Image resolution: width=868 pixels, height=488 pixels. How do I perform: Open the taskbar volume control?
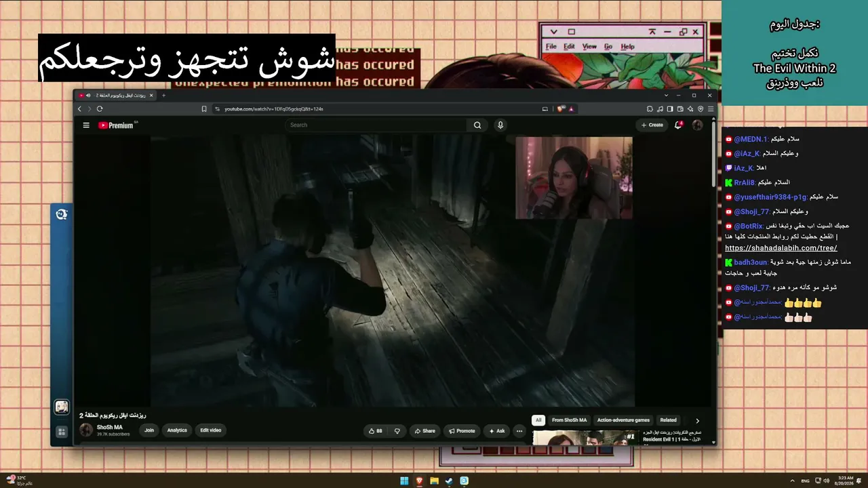point(826,481)
